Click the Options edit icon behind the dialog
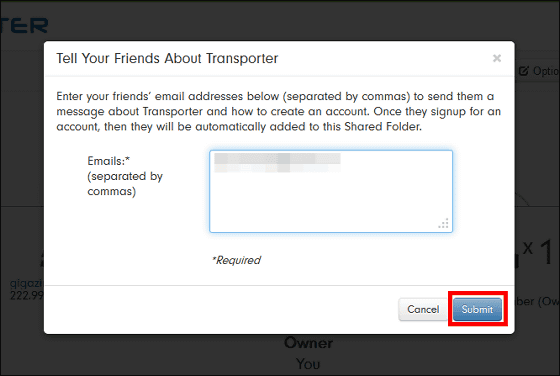 (x=524, y=71)
